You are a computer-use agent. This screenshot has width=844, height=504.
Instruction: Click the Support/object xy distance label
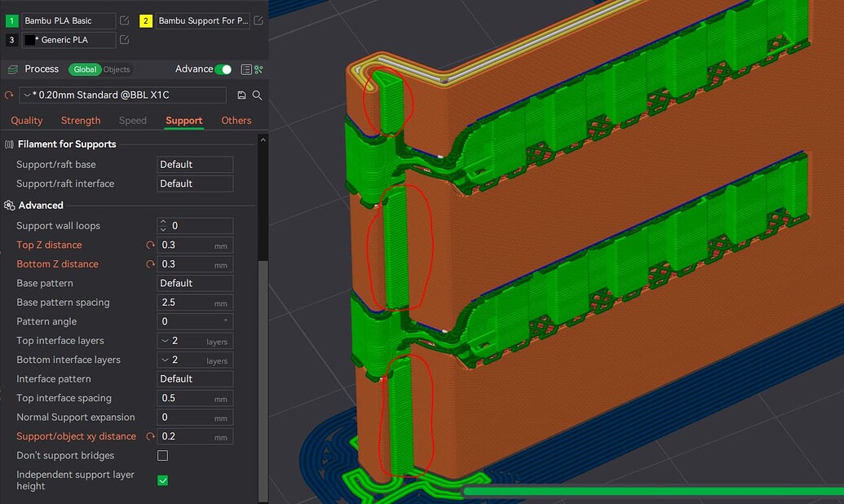pos(76,436)
